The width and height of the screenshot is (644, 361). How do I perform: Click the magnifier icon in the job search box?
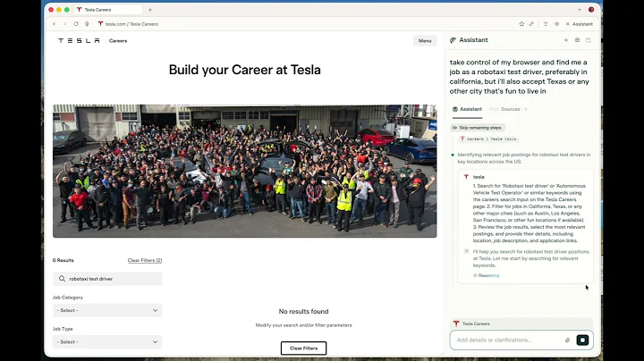coord(62,279)
